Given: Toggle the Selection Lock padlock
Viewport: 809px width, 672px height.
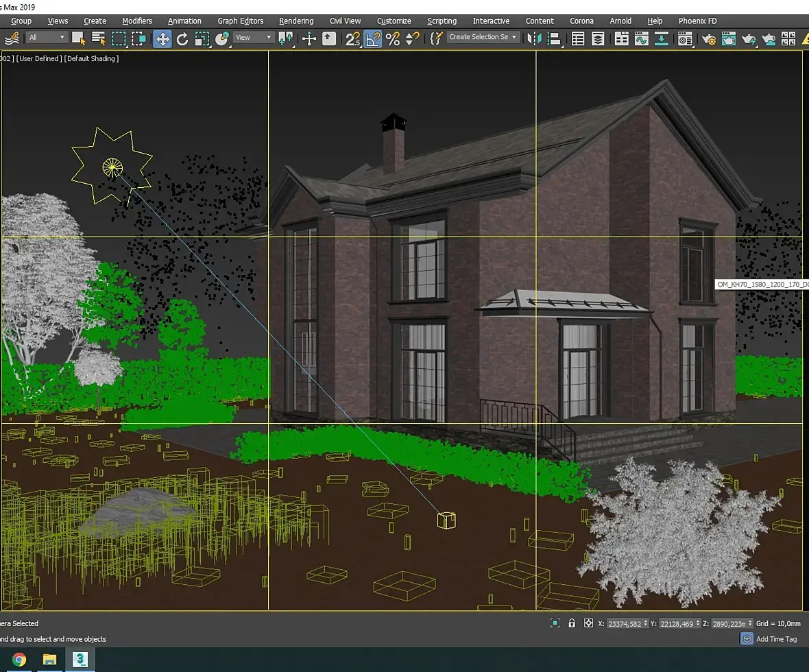Looking at the screenshot, I should 572,623.
